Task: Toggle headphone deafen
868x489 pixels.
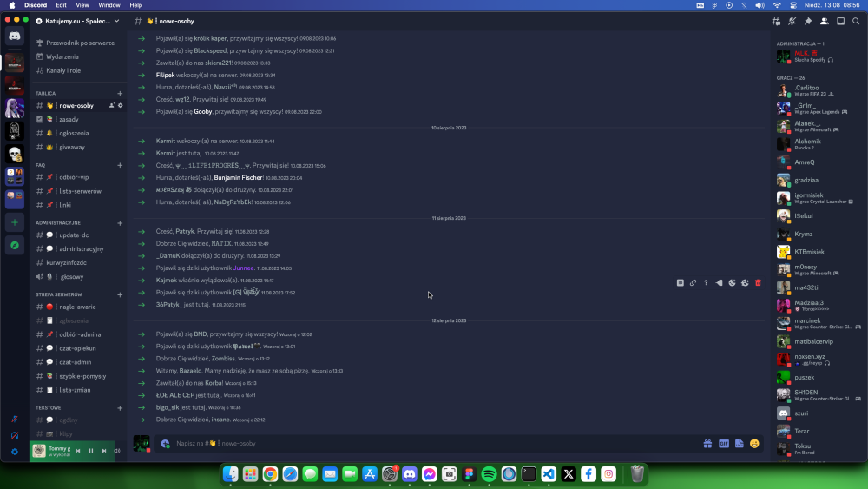Action: [x=15, y=436]
